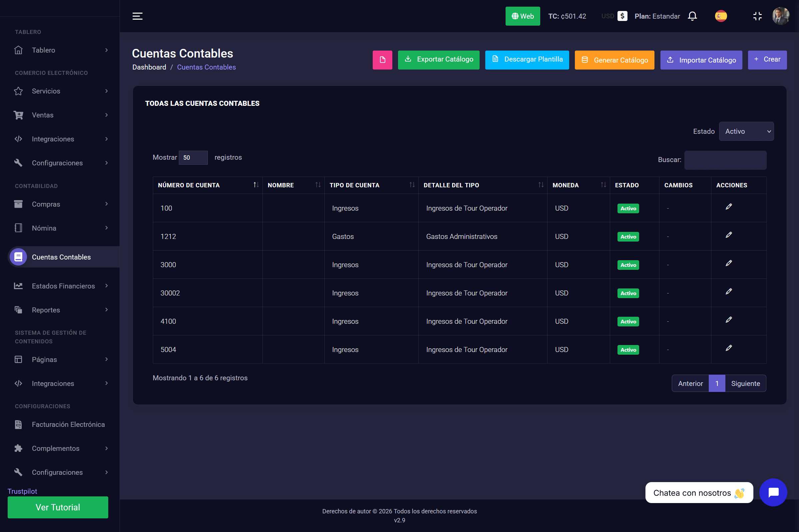Open Facturación Electrónica menu item

pyautogui.click(x=68, y=425)
